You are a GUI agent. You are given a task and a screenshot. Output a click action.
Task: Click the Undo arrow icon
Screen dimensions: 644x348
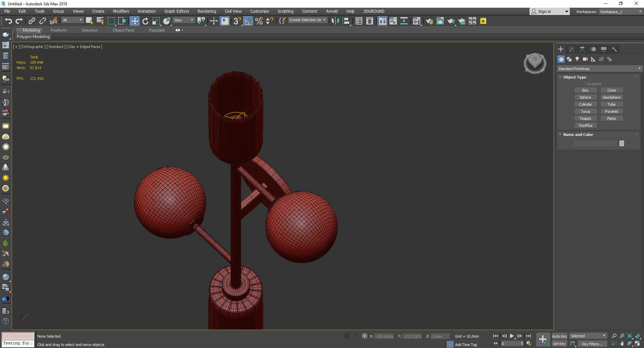[8, 21]
